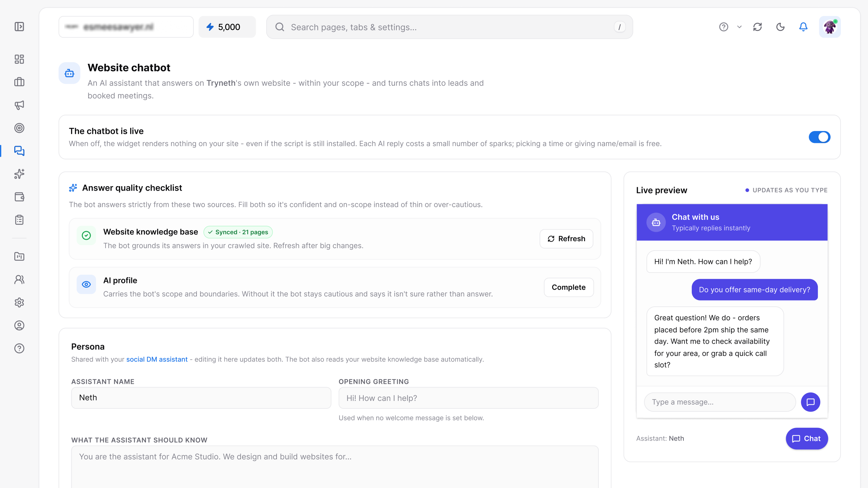Open the users icon in sidebar

(x=19, y=280)
